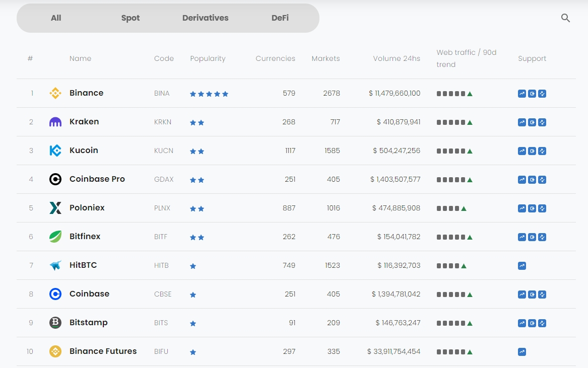The height and width of the screenshot is (368, 588).
Task: Sort by the Popularity column header
Action: (x=208, y=58)
